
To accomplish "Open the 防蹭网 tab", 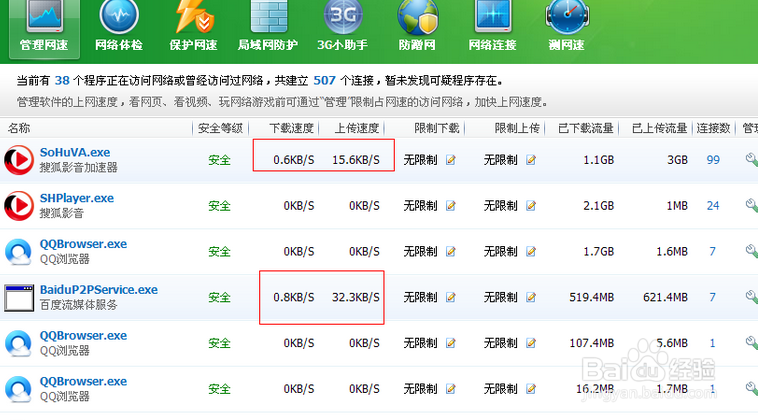I will point(417,27).
